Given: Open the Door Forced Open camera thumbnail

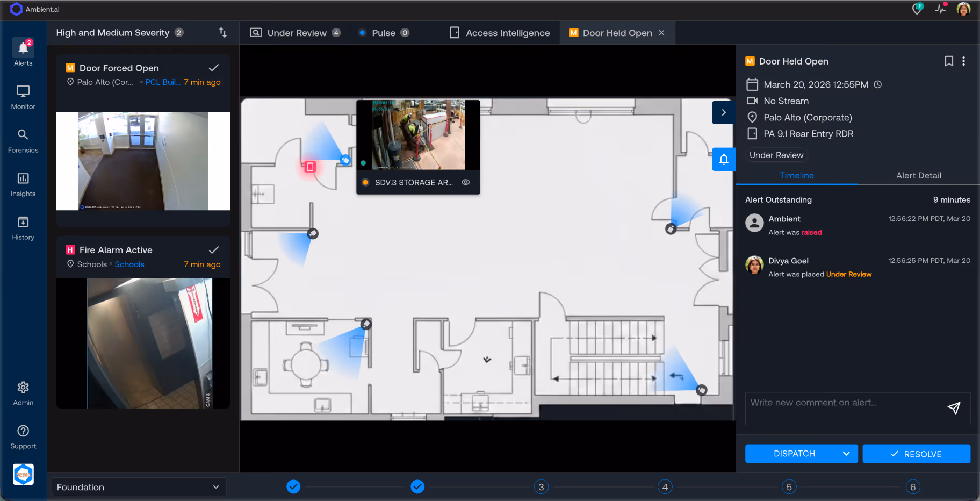Looking at the screenshot, I should [143, 161].
